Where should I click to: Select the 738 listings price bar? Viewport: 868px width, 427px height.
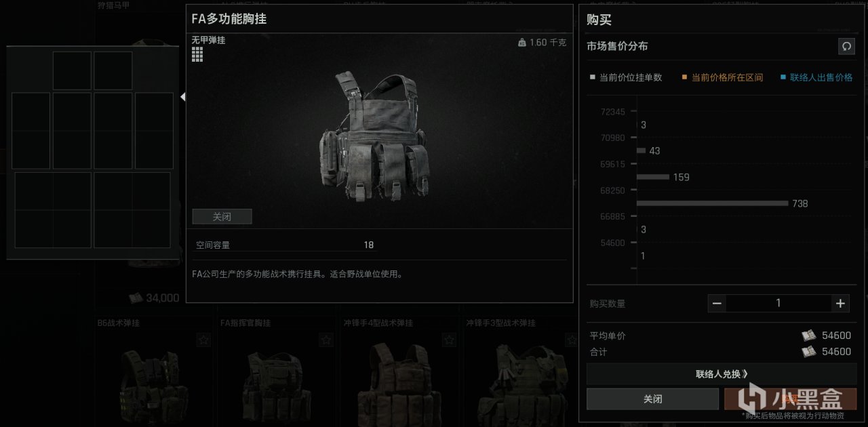713,203
